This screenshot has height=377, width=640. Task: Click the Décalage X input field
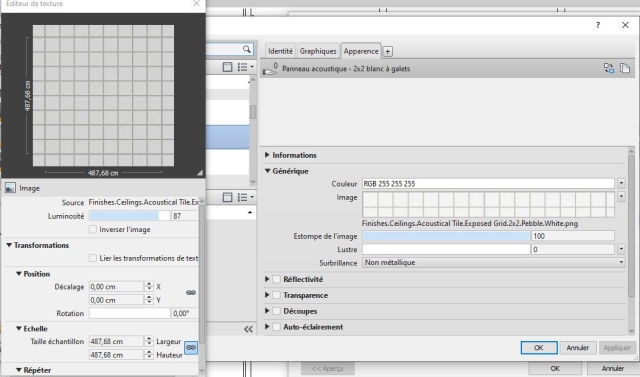coord(116,286)
